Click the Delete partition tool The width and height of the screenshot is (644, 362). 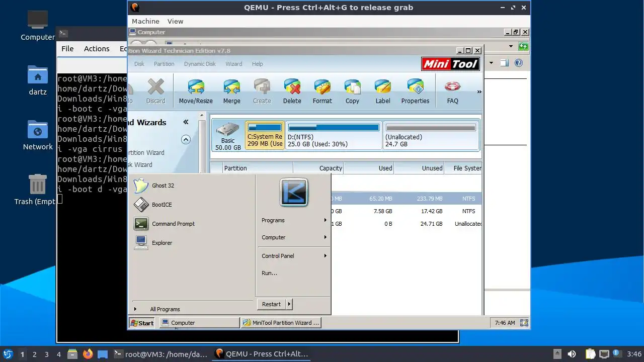(292, 91)
